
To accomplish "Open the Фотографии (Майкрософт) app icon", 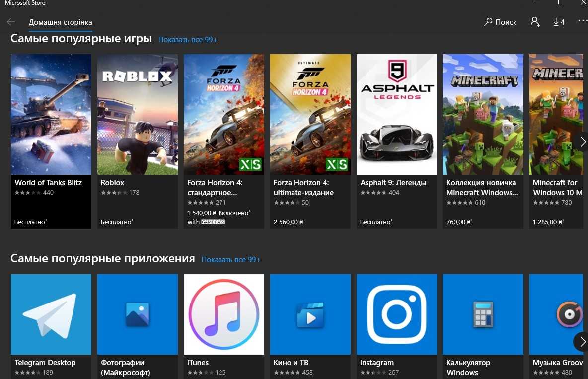I will 138,314.
